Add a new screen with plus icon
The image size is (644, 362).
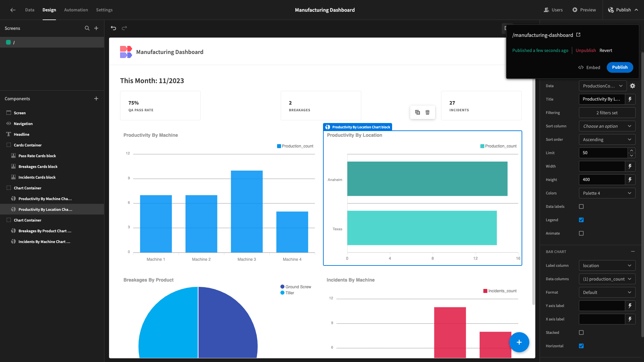96,28
